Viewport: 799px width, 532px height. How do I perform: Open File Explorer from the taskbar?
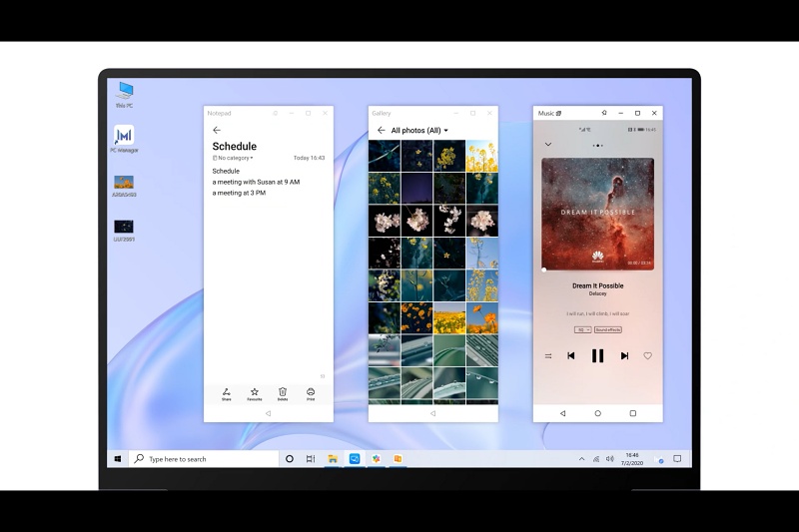pyautogui.click(x=333, y=459)
